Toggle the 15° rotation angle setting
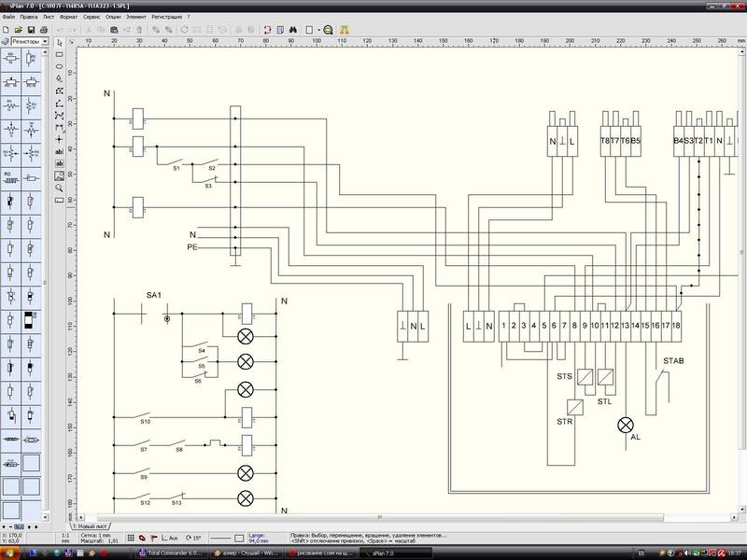This screenshot has height=560, width=747. [x=193, y=538]
